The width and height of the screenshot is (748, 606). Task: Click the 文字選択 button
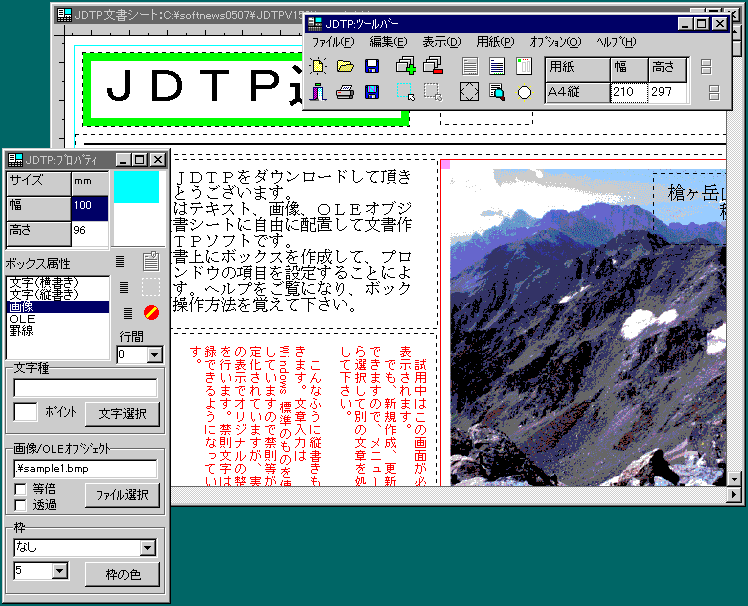point(122,414)
